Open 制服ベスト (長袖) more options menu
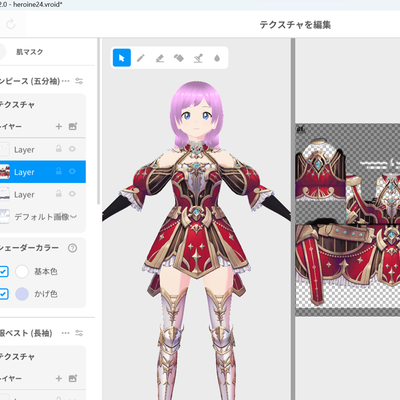Image resolution: width=400 pixels, height=400 pixels. tap(66, 333)
